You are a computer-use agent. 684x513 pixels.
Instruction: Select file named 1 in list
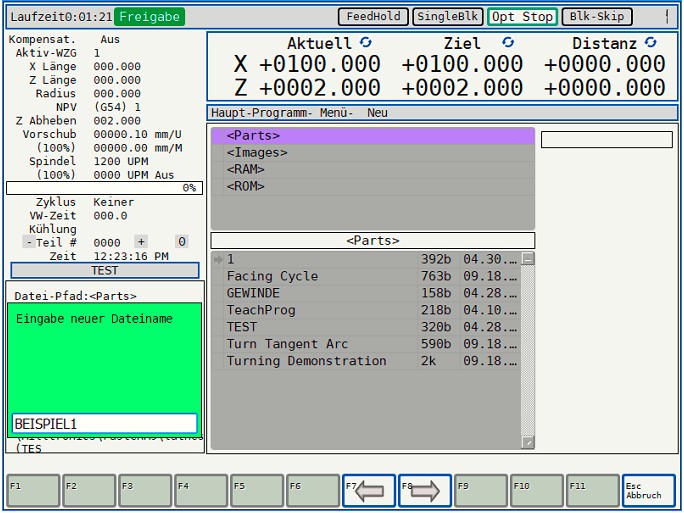[x=366, y=259]
